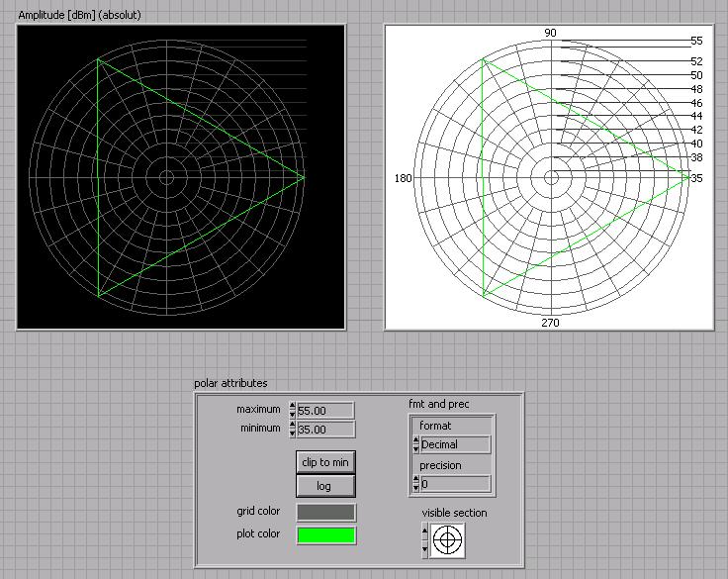Open the grid color swatch
This screenshot has height=579, width=728.
coord(325,512)
